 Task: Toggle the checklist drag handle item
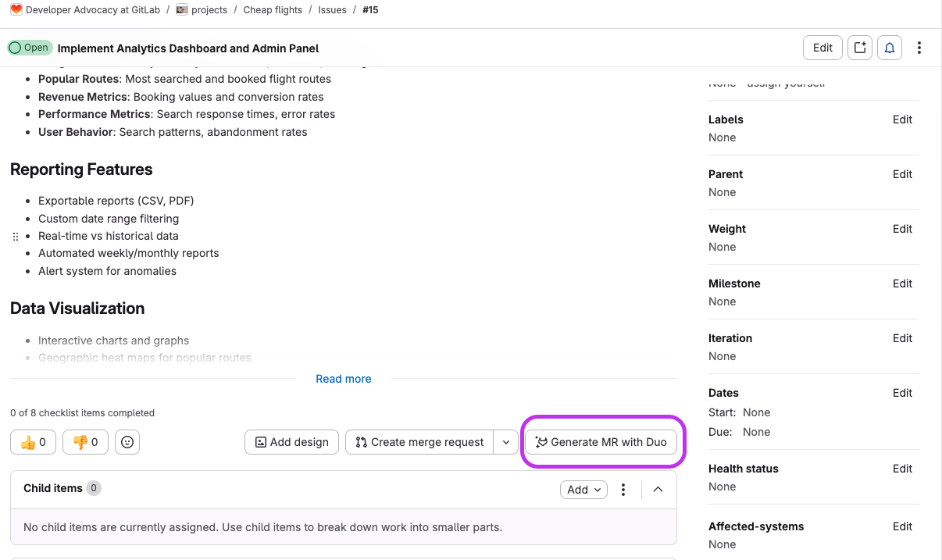click(x=15, y=236)
